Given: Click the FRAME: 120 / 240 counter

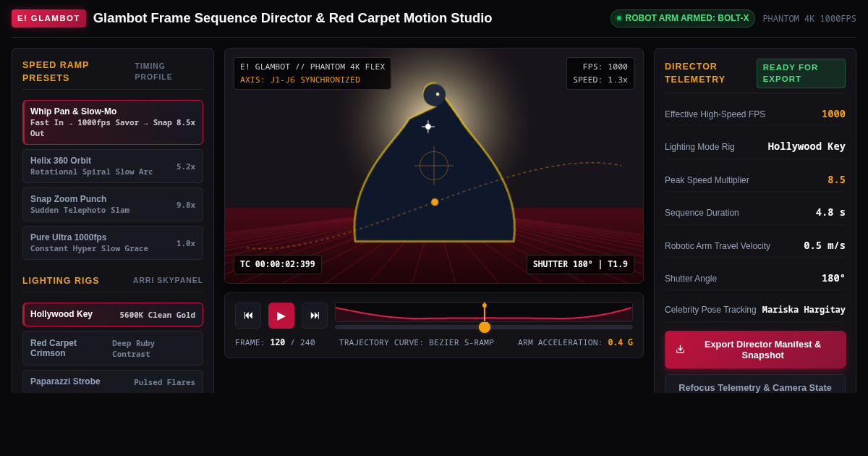Looking at the screenshot, I should pos(275,342).
